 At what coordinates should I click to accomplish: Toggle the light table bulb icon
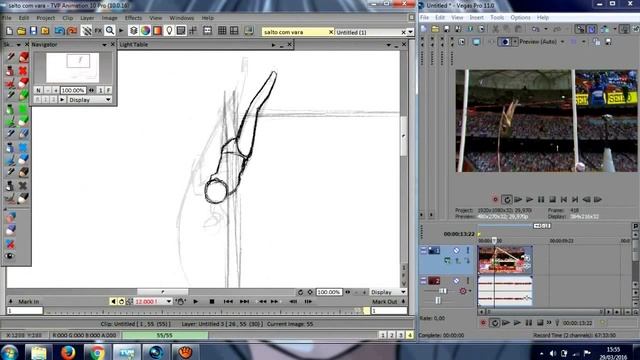(x=169, y=31)
